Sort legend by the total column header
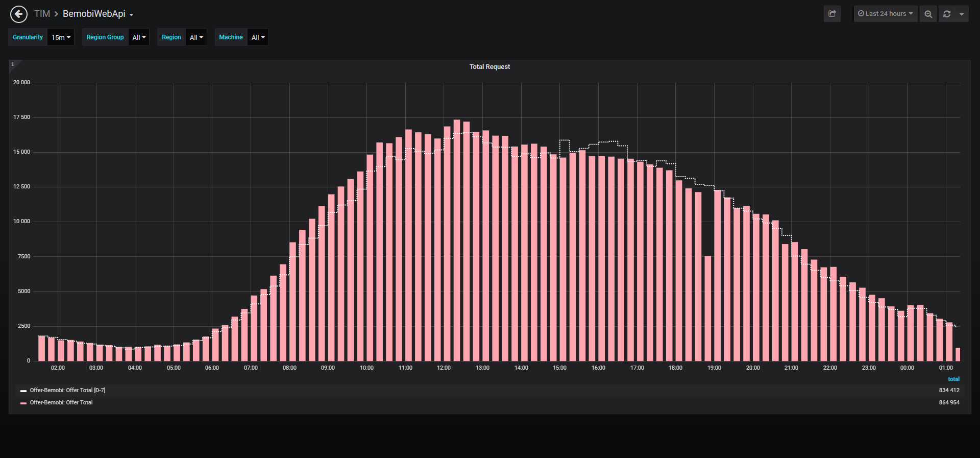This screenshot has width=980, height=458. (953, 379)
